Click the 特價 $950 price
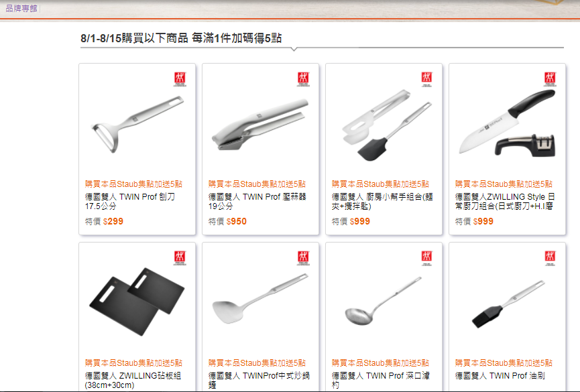 coord(227,221)
